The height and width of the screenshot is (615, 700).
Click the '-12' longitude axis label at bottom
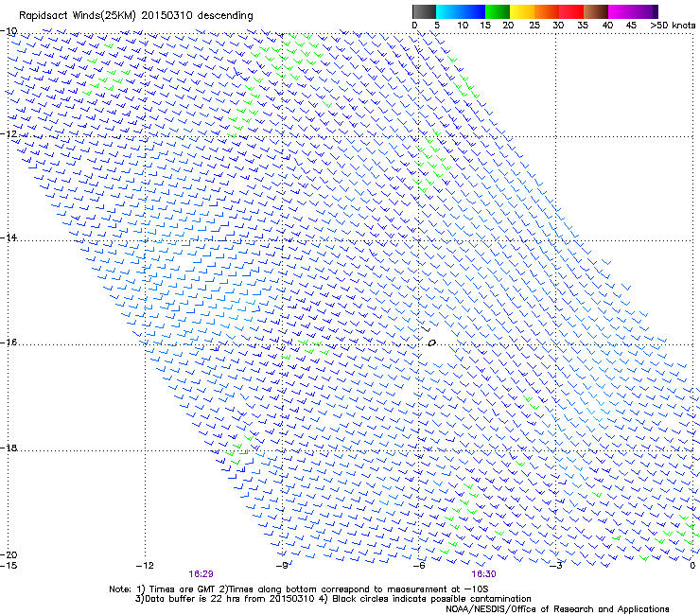[145, 566]
